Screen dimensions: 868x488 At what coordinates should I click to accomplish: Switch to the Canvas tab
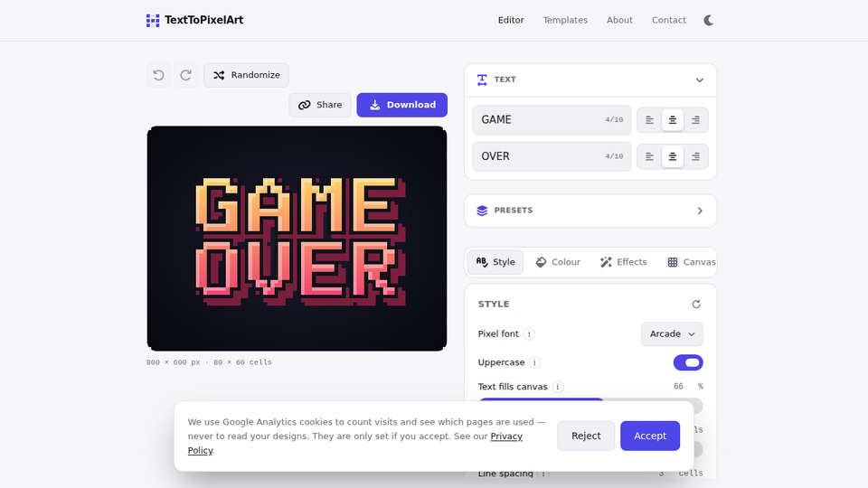tap(691, 262)
